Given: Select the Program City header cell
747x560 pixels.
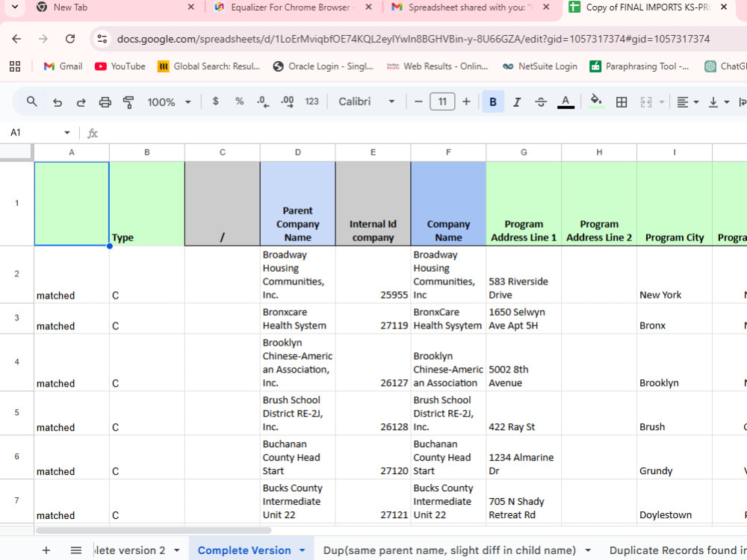Looking at the screenshot, I should point(674,204).
